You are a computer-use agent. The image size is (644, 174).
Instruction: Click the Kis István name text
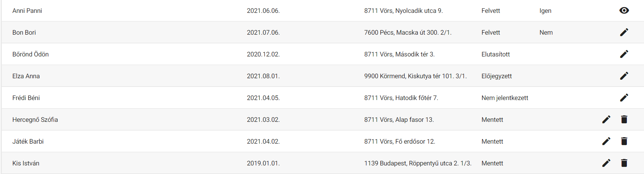coord(26,163)
